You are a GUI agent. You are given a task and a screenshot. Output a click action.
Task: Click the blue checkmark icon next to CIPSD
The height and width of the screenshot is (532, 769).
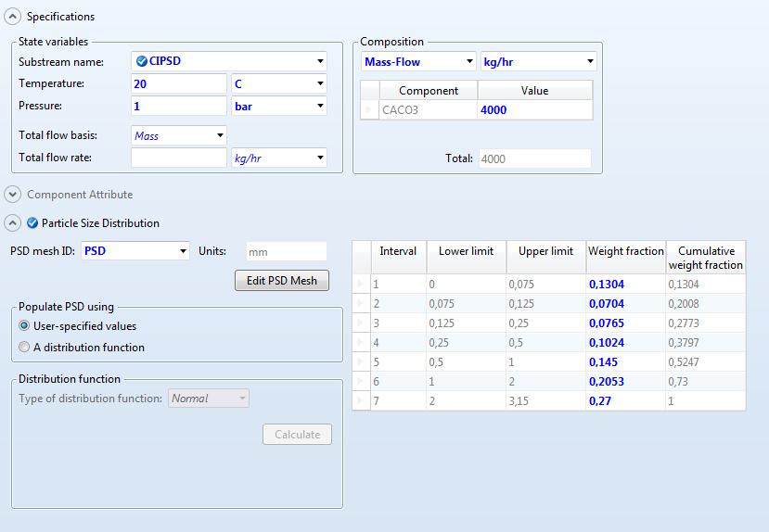point(142,61)
